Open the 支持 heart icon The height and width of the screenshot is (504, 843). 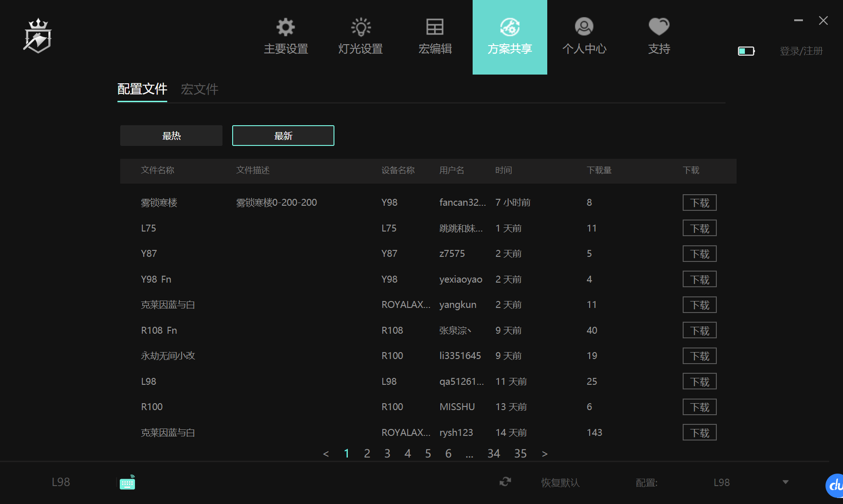659,27
